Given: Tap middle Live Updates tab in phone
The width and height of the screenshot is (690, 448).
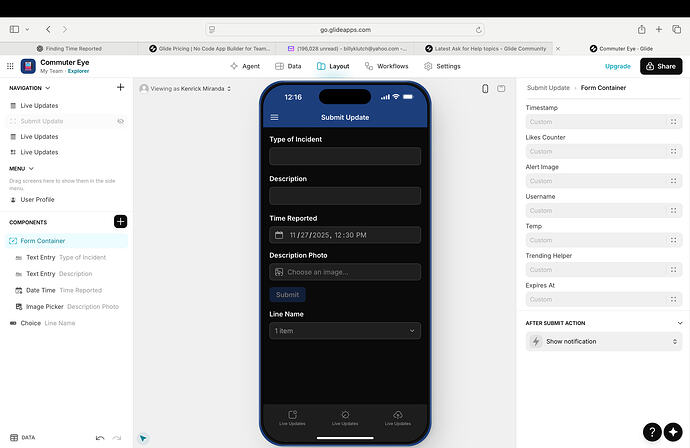Looking at the screenshot, I should pos(345,418).
